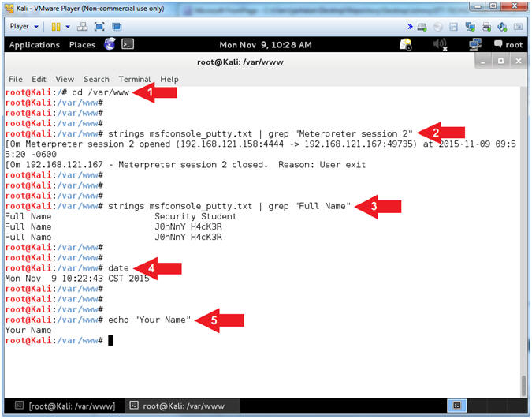The height and width of the screenshot is (419, 532).
Task: Click the terminal title 'root@Kali: /var/www'
Action: pos(240,62)
